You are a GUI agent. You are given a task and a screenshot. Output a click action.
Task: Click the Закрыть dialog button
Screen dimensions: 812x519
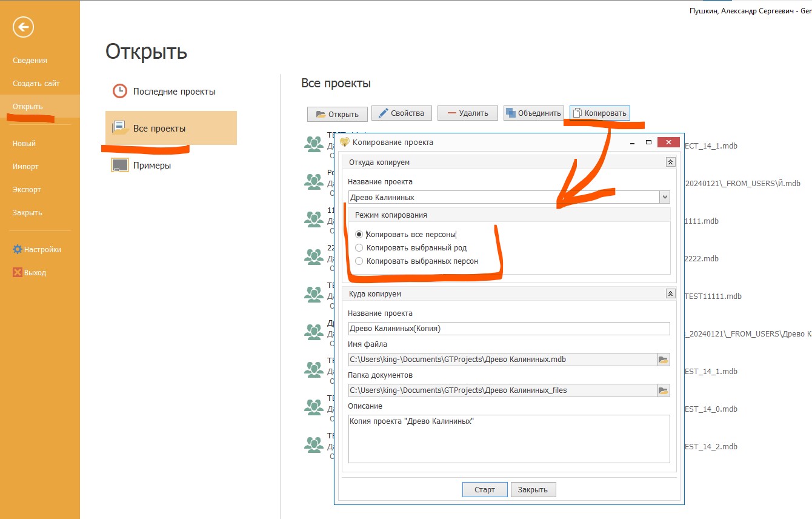(533, 490)
